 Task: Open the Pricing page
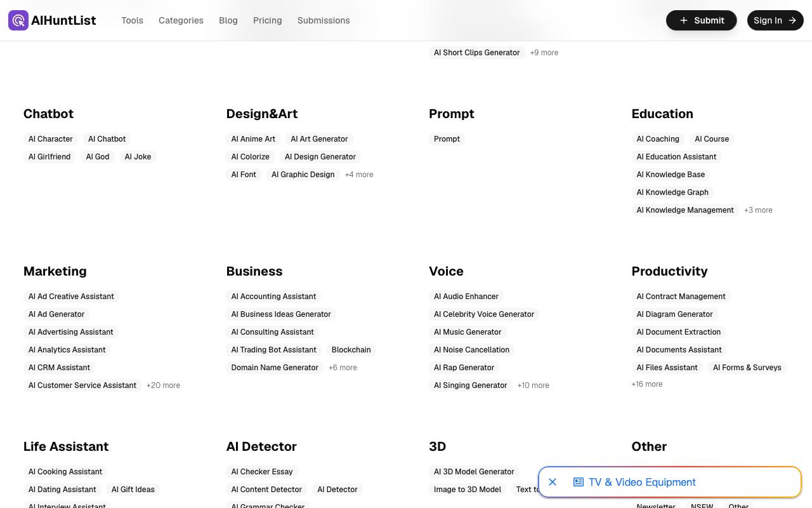tap(267, 20)
